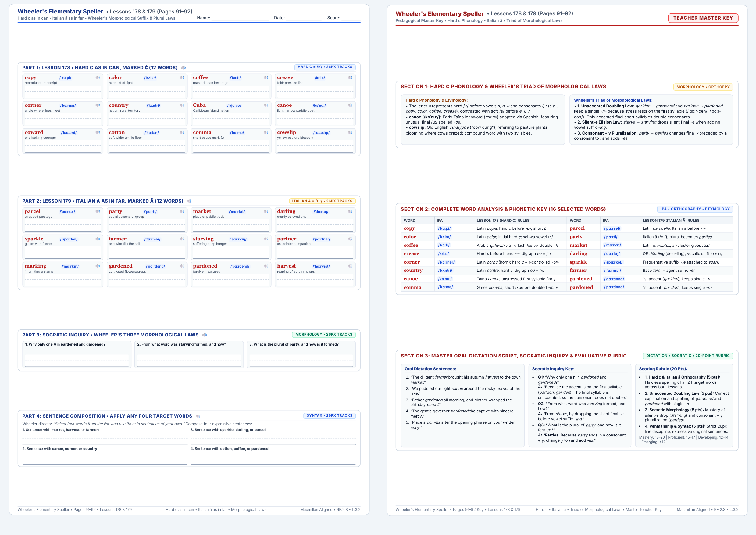
Task: Click the answer line for the starving question
Action: [x=189, y=361]
